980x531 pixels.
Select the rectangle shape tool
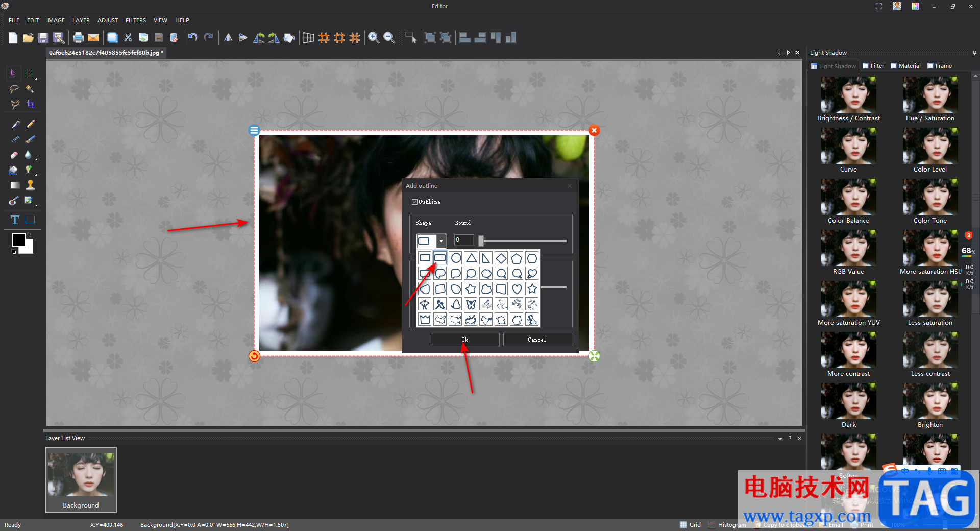[x=30, y=220]
